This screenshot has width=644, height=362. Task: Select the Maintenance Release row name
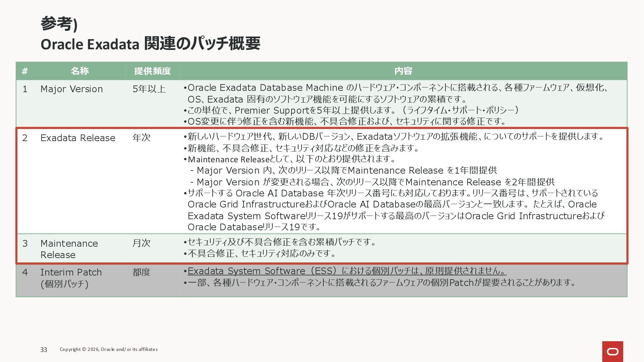pos(69,249)
